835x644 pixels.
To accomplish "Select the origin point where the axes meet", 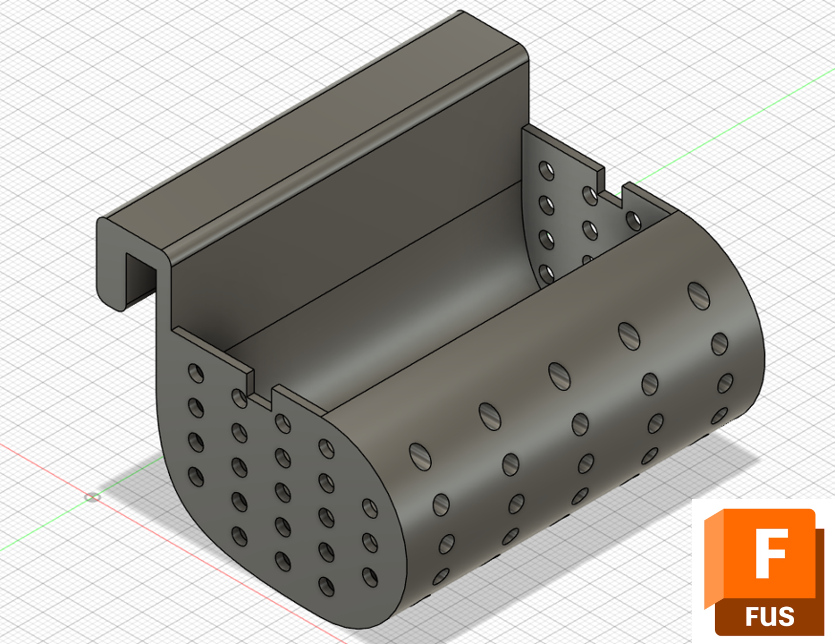I will [92, 497].
